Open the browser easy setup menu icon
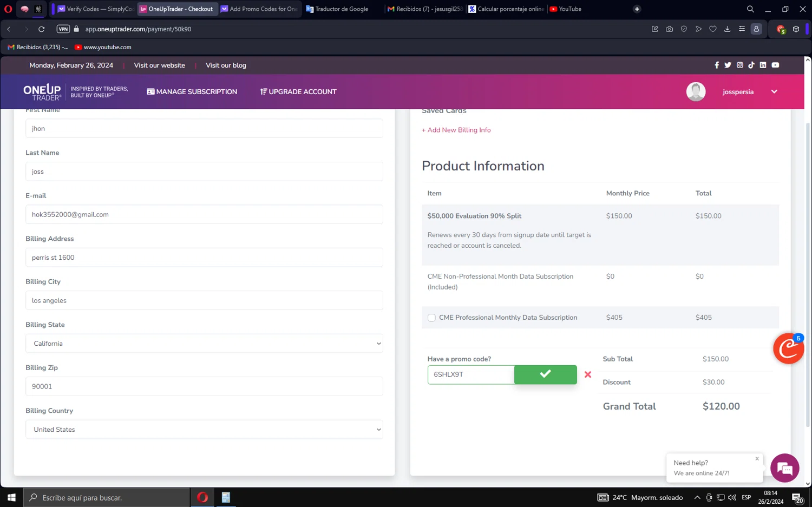Screen dimensions: 812x507 click(x=742, y=29)
